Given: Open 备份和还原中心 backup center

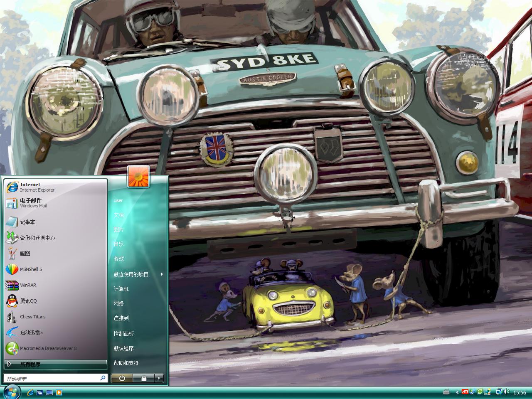Looking at the screenshot, I should [56, 238].
